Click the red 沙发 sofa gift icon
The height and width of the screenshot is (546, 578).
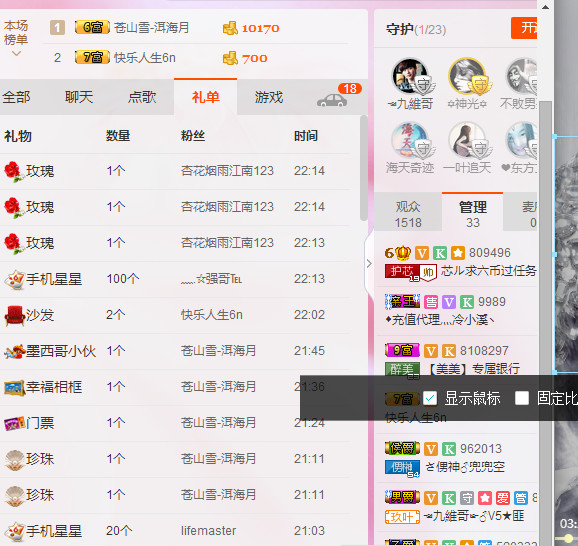(x=14, y=316)
